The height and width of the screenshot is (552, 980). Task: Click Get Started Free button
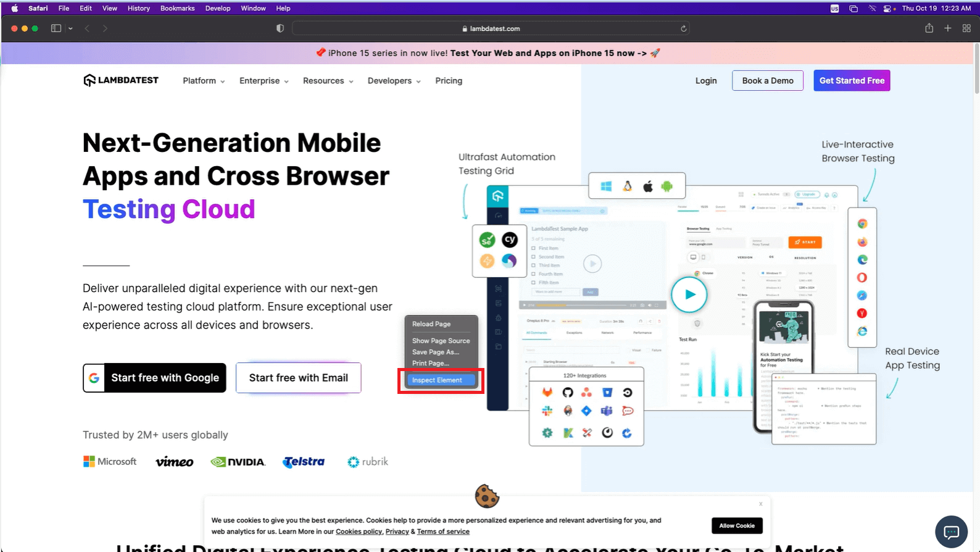click(x=852, y=81)
